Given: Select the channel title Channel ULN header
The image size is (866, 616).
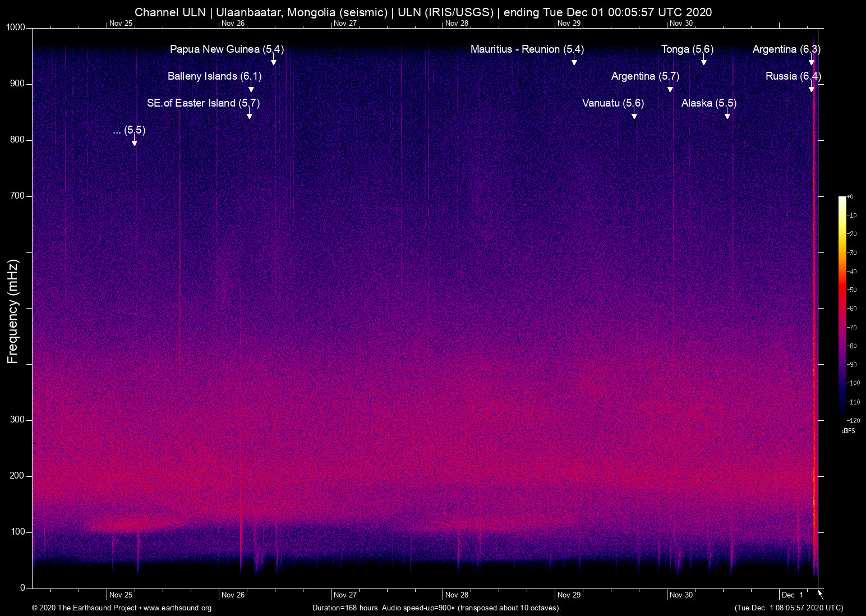Looking at the screenshot, I should [x=170, y=12].
